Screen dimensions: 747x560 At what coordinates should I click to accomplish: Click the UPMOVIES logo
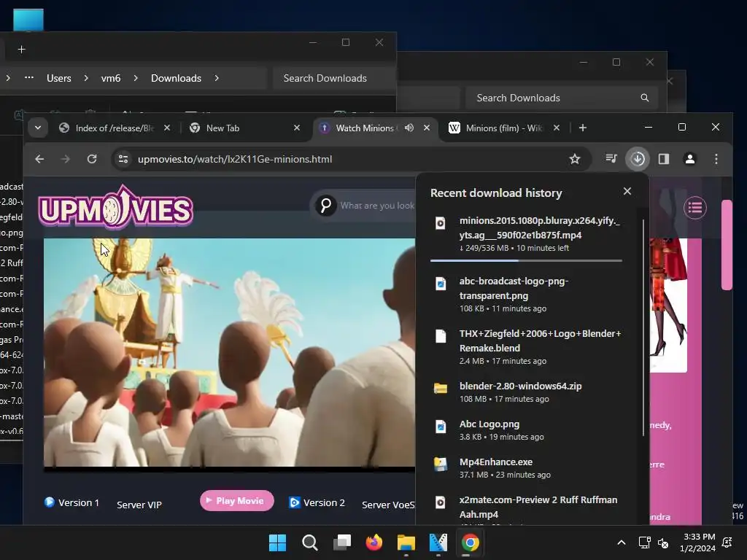[x=116, y=207]
